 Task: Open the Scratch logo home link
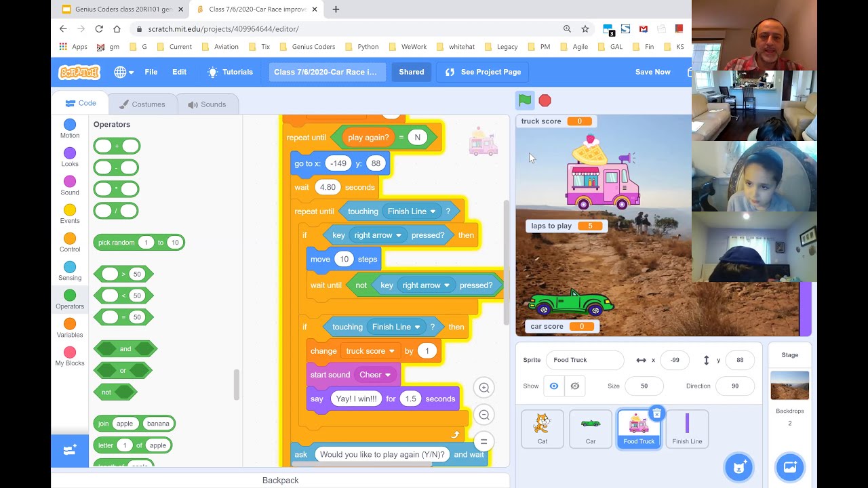tap(79, 72)
